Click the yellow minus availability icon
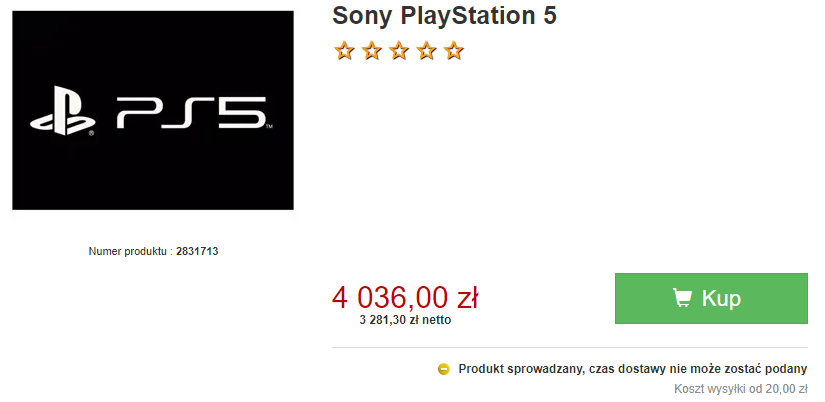Viewport: 825px width, 402px height. [444, 369]
